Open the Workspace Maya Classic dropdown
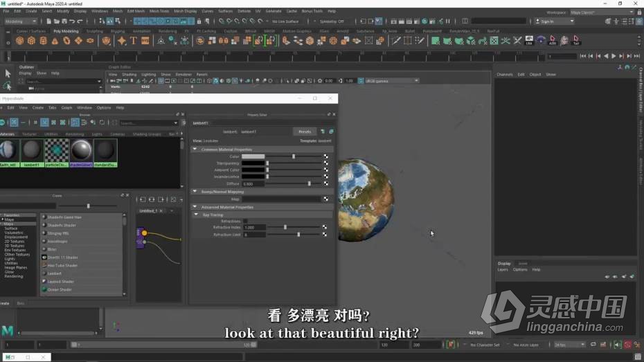The width and height of the screenshot is (644, 362). click(602, 12)
